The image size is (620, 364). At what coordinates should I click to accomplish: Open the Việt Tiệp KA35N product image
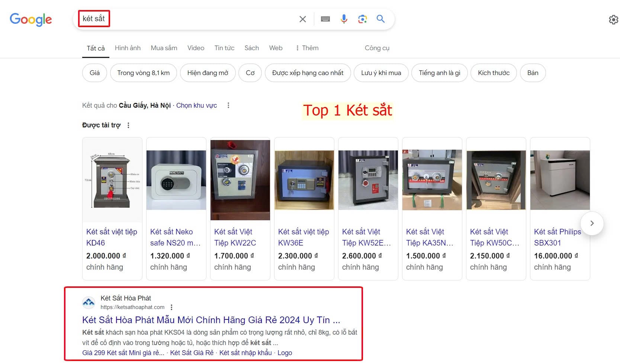(x=432, y=180)
